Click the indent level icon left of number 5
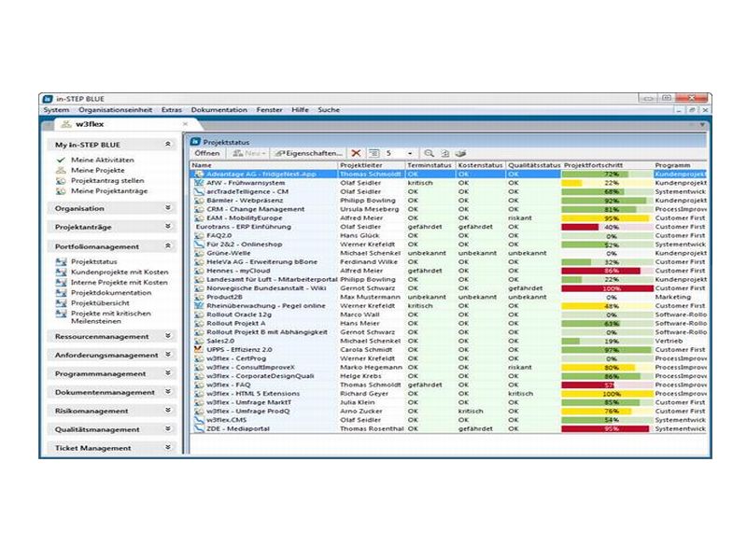This screenshot has height=560, width=747. [374, 153]
